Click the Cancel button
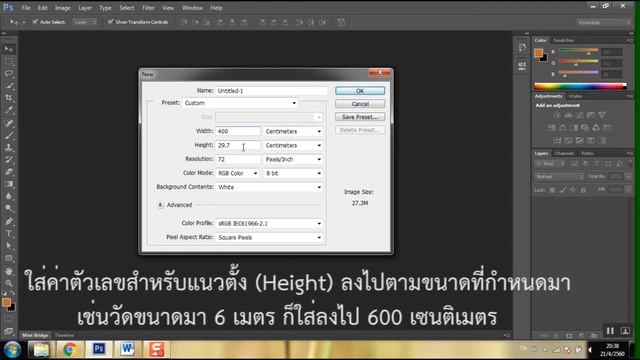Image resolution: width=640 pixels, height=360 pixels. [x=360, y=104]
